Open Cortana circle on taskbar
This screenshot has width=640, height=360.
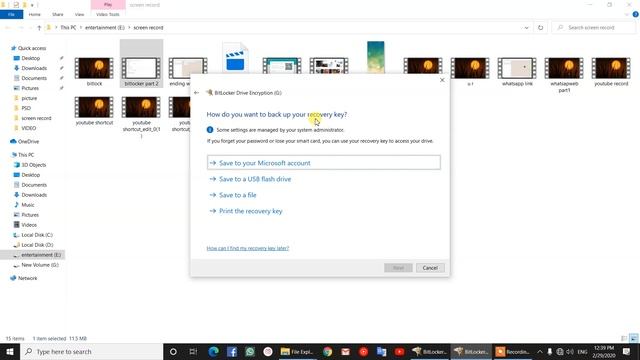tap(173, 351)
